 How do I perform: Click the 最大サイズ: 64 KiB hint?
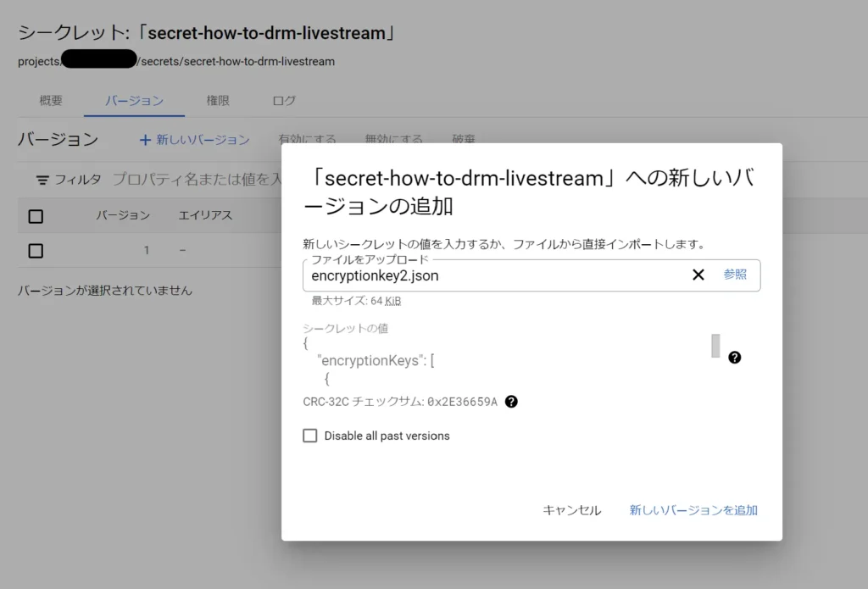tap(356, 301)
